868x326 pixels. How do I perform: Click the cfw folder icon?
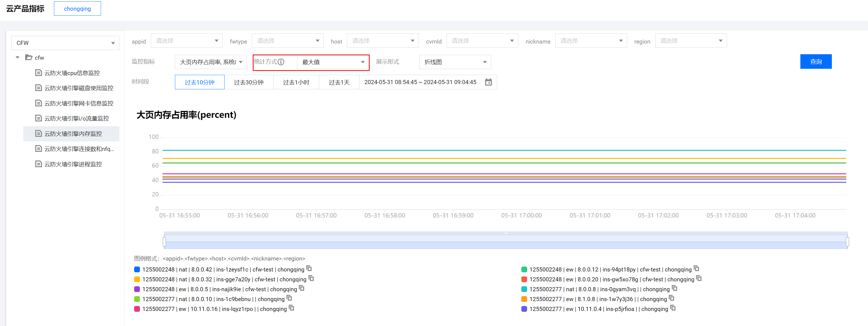coord(29,57)
